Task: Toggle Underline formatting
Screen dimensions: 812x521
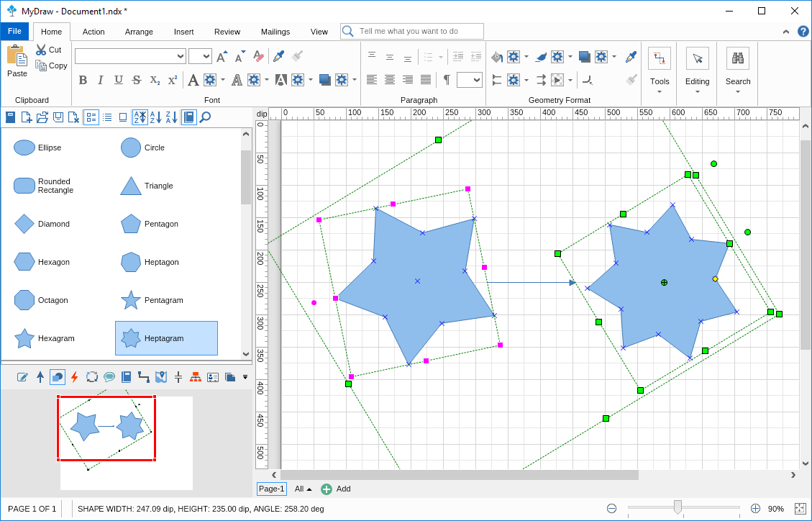Action: tap(119, 80)
